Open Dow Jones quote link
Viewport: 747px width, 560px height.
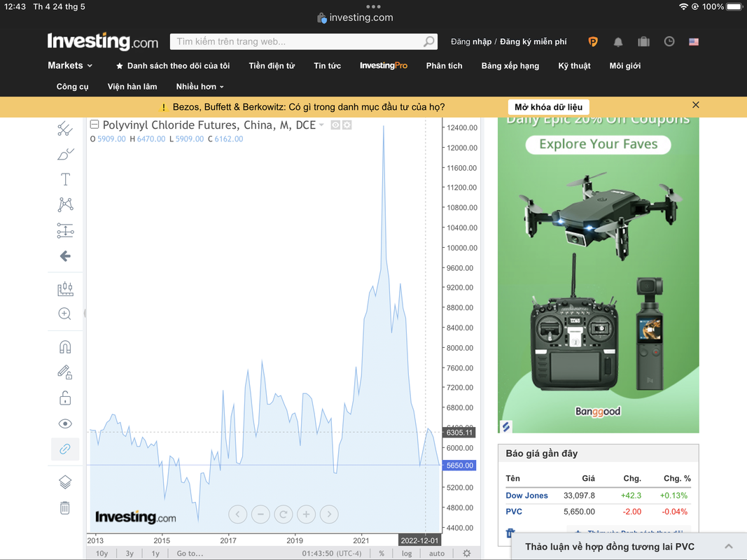coord(526,496)
